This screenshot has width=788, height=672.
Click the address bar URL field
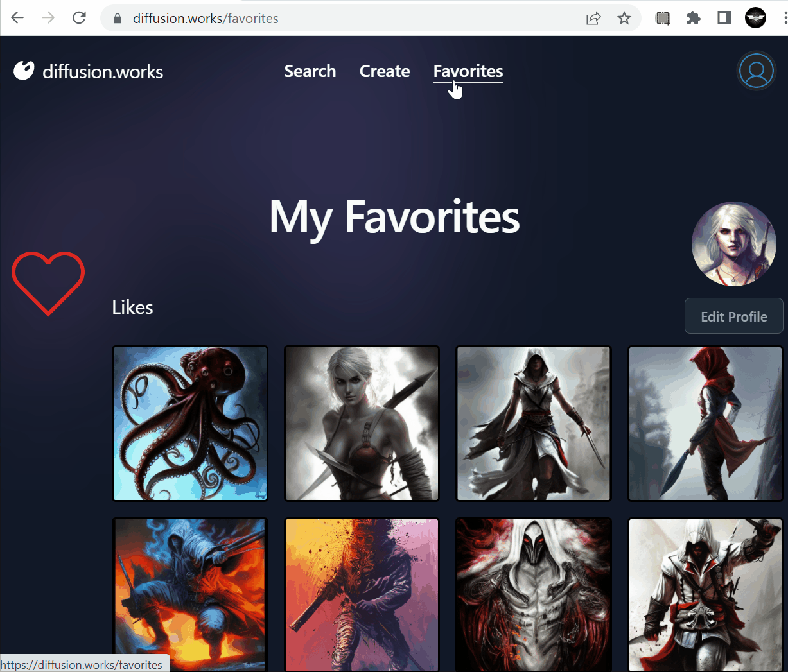point(347,18)
